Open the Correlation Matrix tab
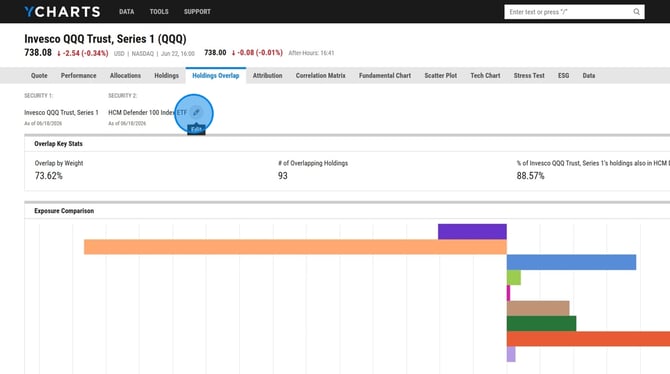The image size is (670, 374). 320,76
